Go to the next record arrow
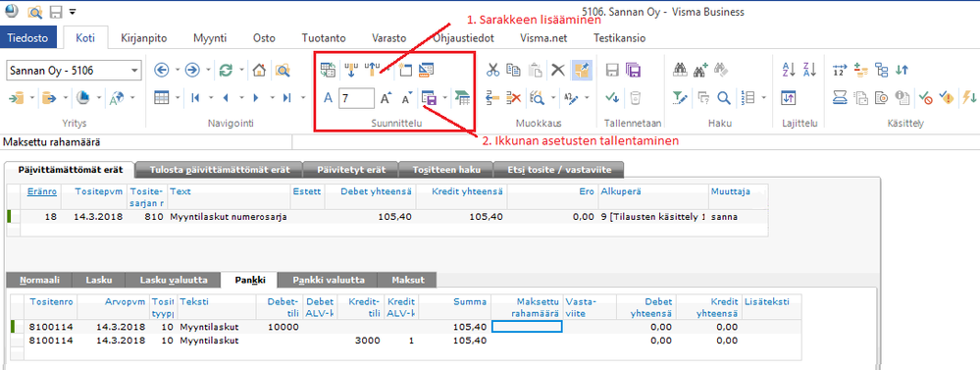 pyautogui.click(x=256, y=97)
